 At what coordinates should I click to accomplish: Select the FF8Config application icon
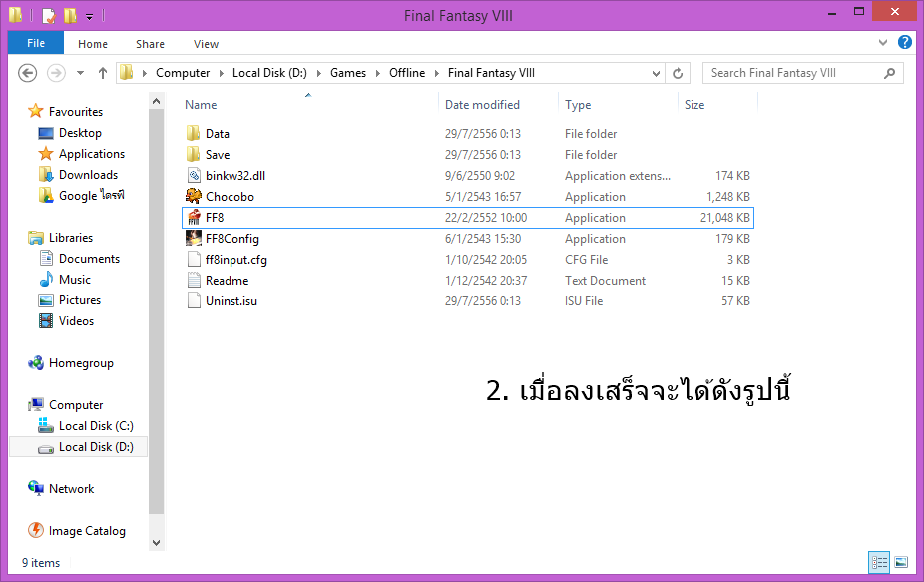pos(194,239)
